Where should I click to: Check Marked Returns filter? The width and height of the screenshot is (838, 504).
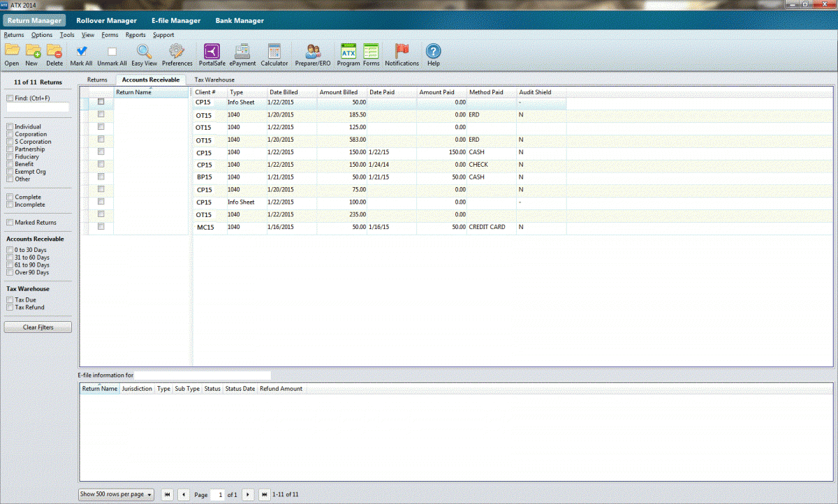[x=9, y=223]
